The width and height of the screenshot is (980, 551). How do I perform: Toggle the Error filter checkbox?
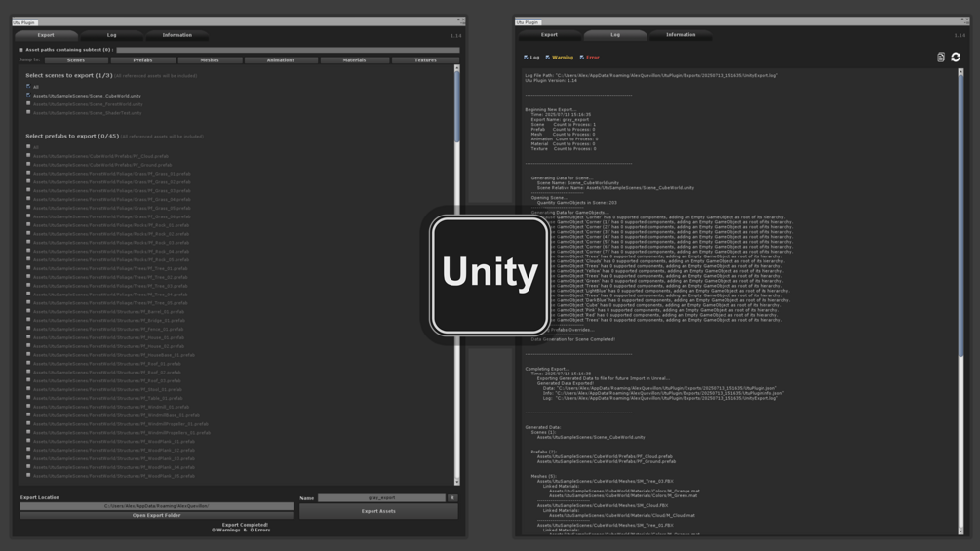(x=582, y=58)
